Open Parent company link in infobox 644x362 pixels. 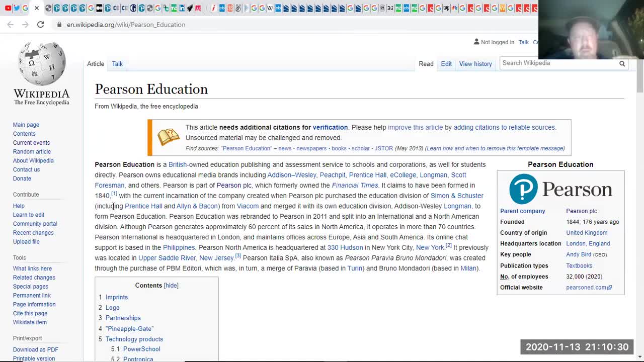[x=523, y=211]
